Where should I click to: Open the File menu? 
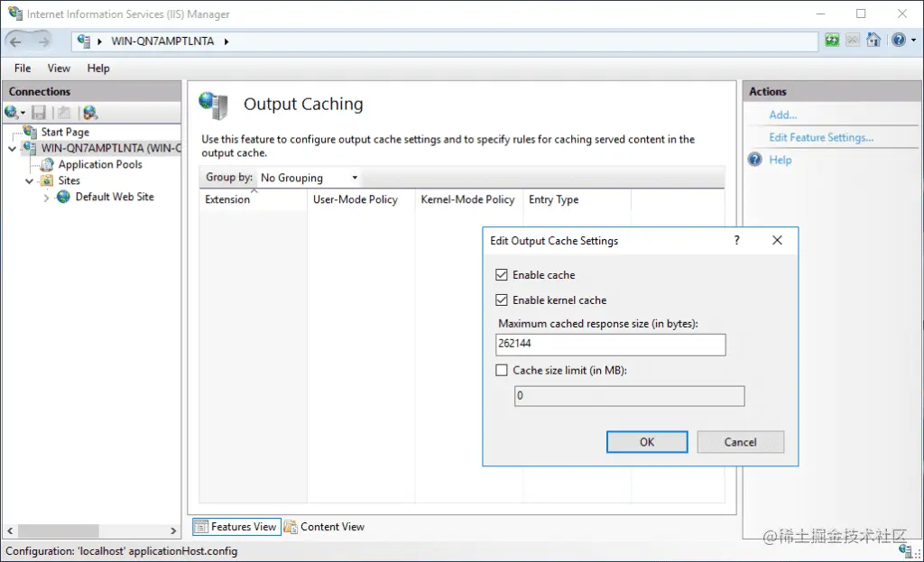click(x=23, y=69)
